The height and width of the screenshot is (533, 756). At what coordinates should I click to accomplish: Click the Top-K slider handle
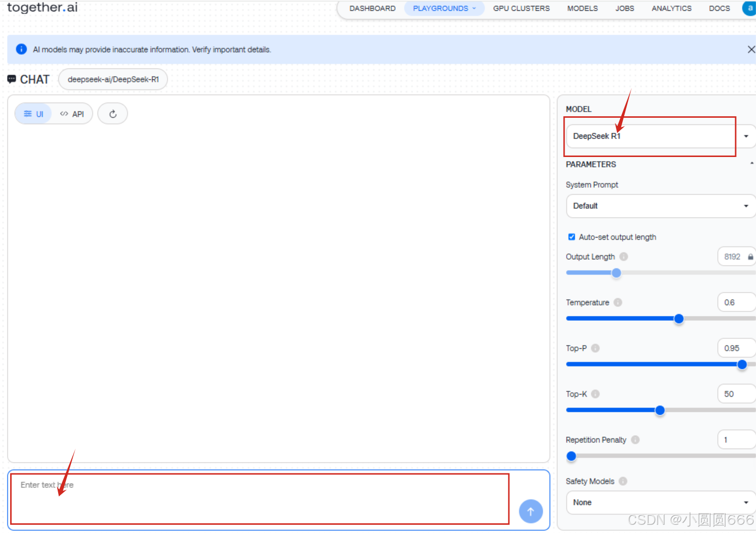click(660, 410)
